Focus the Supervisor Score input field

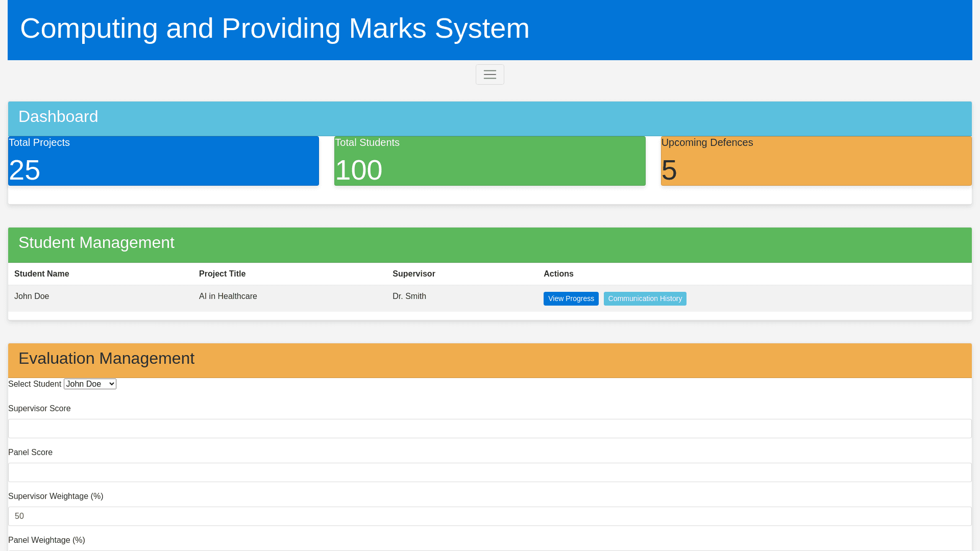pos(489,429)
